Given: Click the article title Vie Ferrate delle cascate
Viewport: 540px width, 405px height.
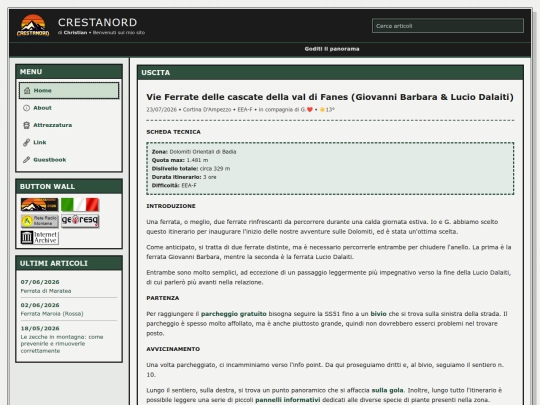Looking at the screenshot, I should (330, 97).
